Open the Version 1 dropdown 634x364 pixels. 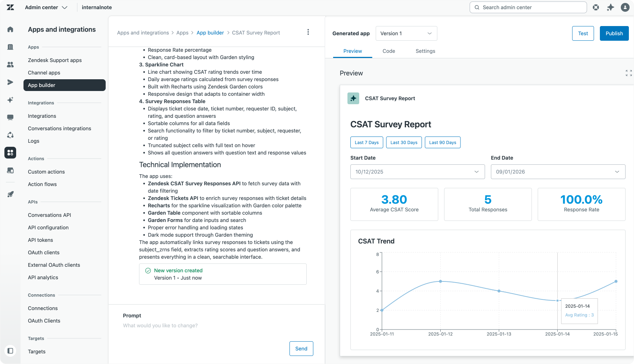pos(406,33)
